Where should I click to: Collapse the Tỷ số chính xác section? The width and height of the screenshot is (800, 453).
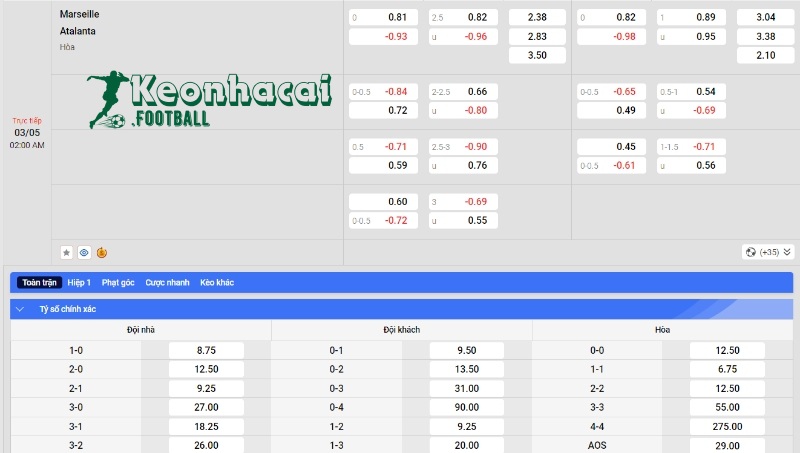point(21,310)
